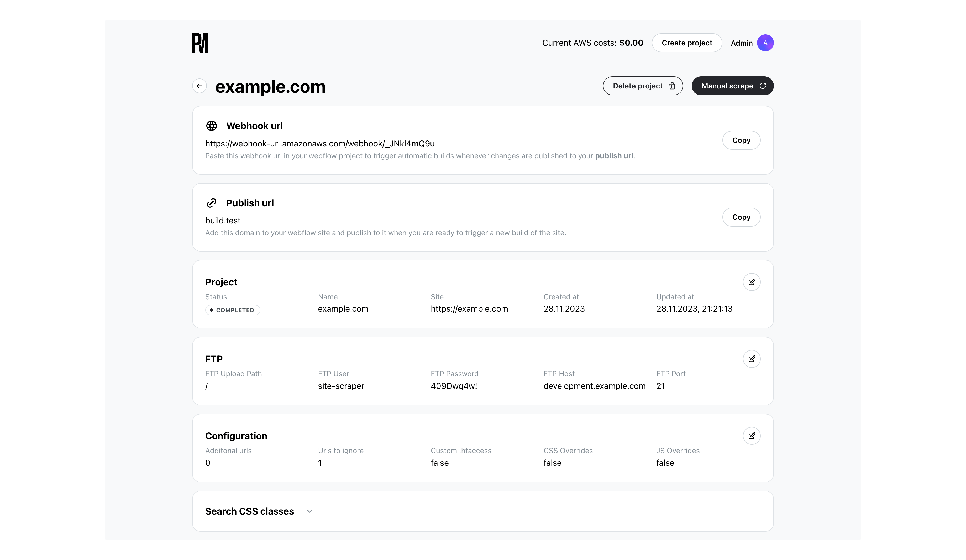The width and height of the screenshot is (966, 560).
Task: Click the Create project button
Action: click(686, 43)
